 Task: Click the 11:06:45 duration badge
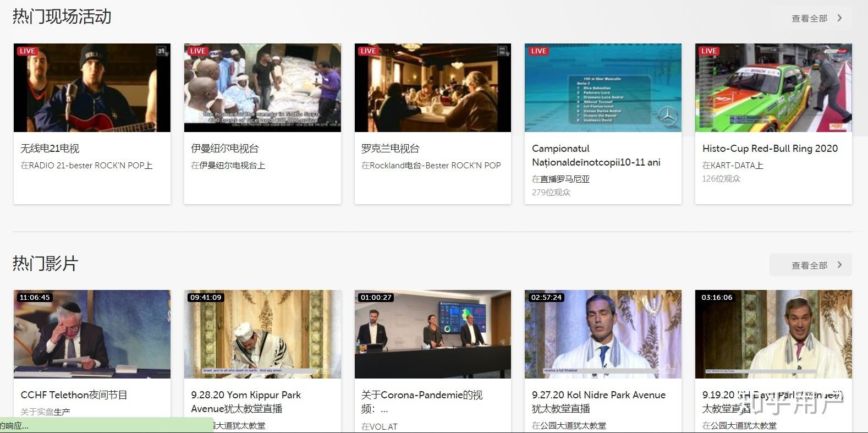[35, 298]
